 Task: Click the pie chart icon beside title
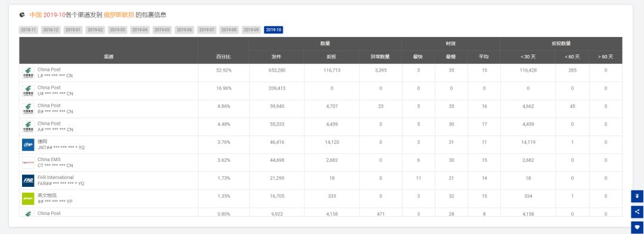22,15
